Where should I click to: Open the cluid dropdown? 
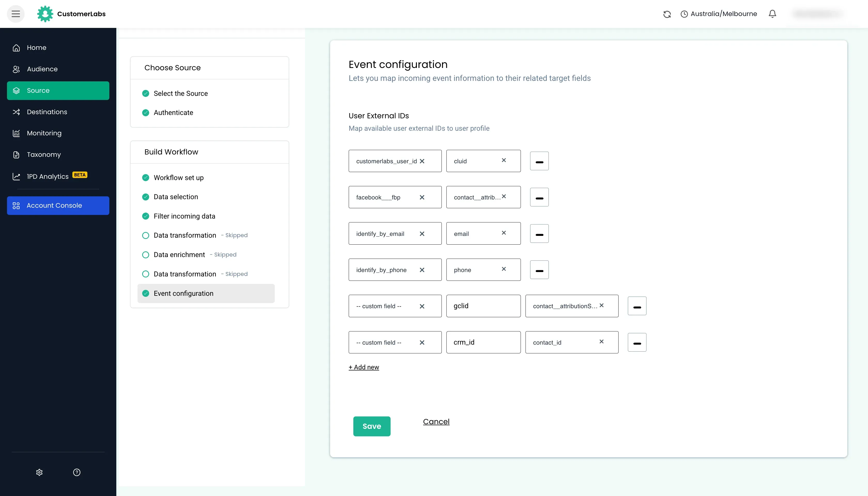click(x=483, y=161)
